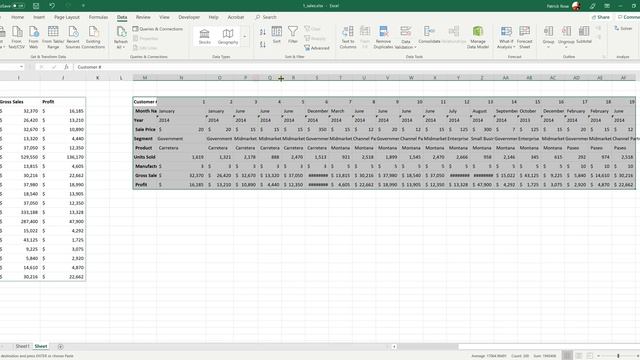
Task: Open the Queries & Connections pane
Action: tap(158, 29)
